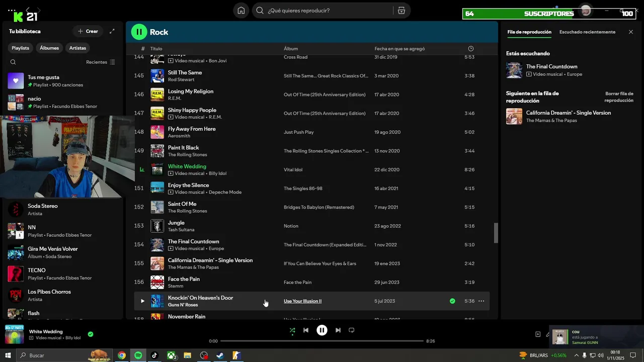The height and width of the screenshot is (362, 644).
Task: Open File Explorer from the taskbar
Action: tap(187, 355)
